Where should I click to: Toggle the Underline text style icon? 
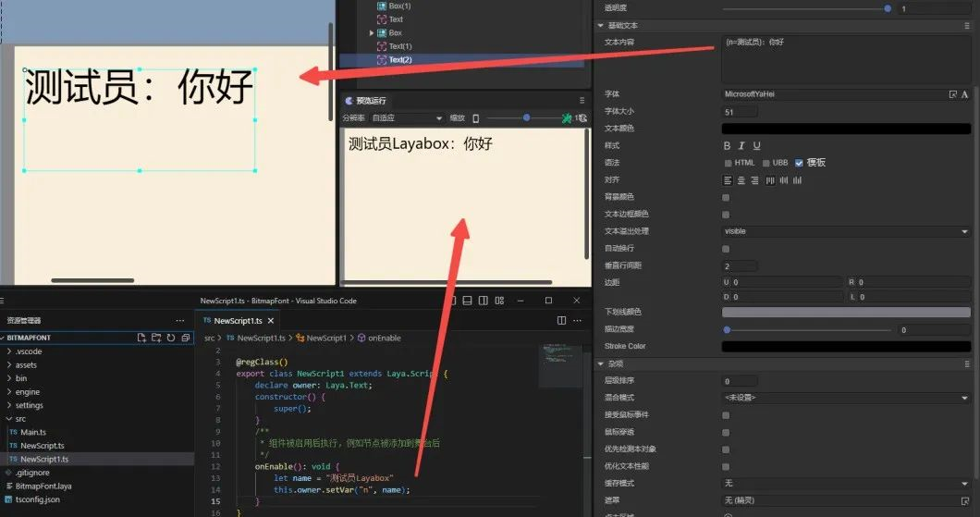(x=756, y=146)
